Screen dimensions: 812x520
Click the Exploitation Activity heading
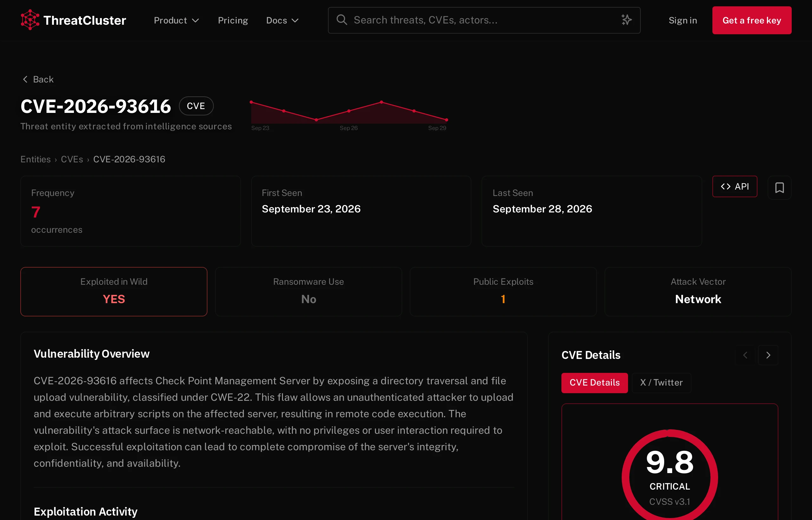pyautogui.click(x=85, y=512)
